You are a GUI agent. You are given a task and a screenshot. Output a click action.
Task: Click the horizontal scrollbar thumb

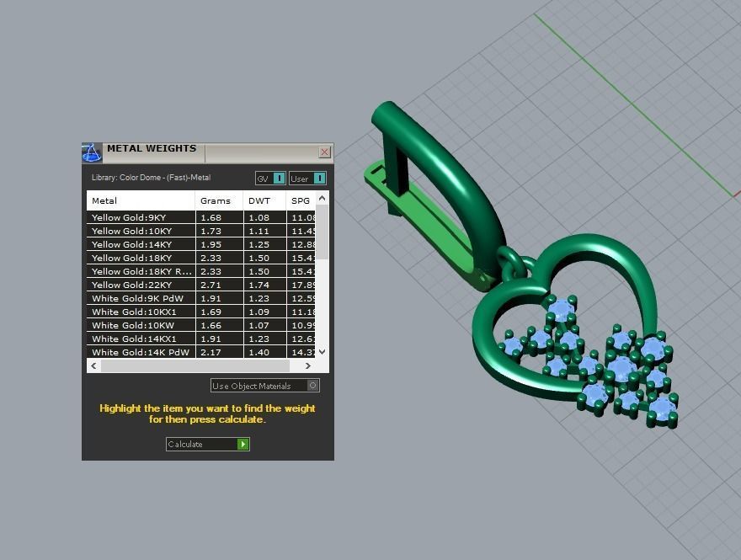pos(195,365)
